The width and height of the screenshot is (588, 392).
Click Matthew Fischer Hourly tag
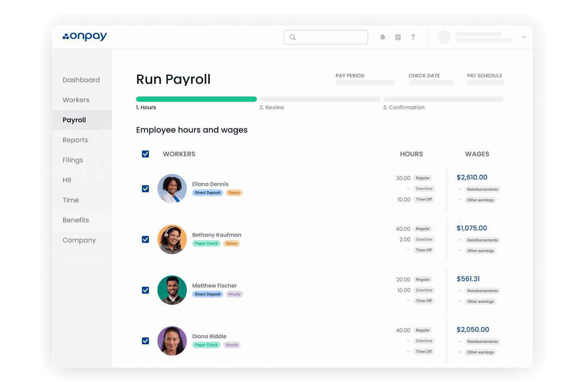click(x=234, y=294)
